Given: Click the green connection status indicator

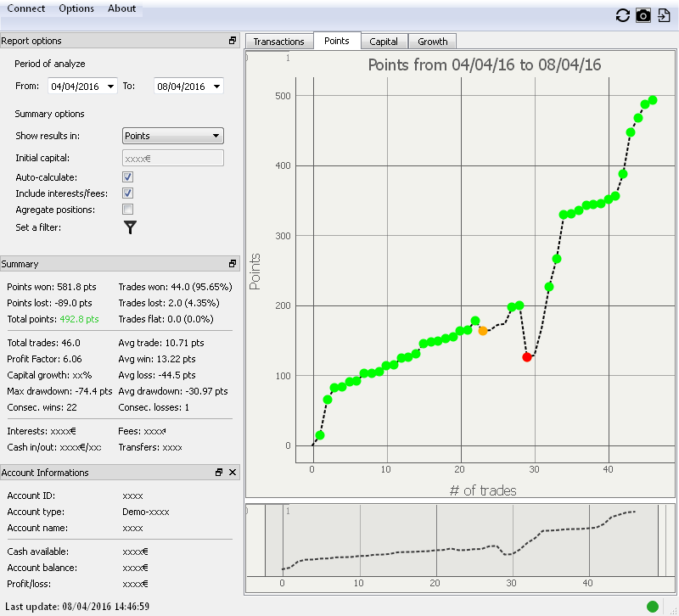Looking at the screenshot, I should pos(653,606).
